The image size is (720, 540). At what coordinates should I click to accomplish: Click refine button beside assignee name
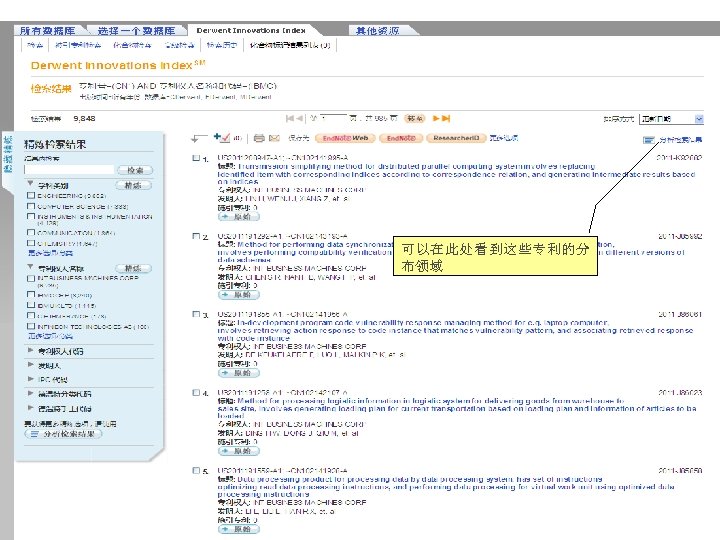[x=133, y=268]
